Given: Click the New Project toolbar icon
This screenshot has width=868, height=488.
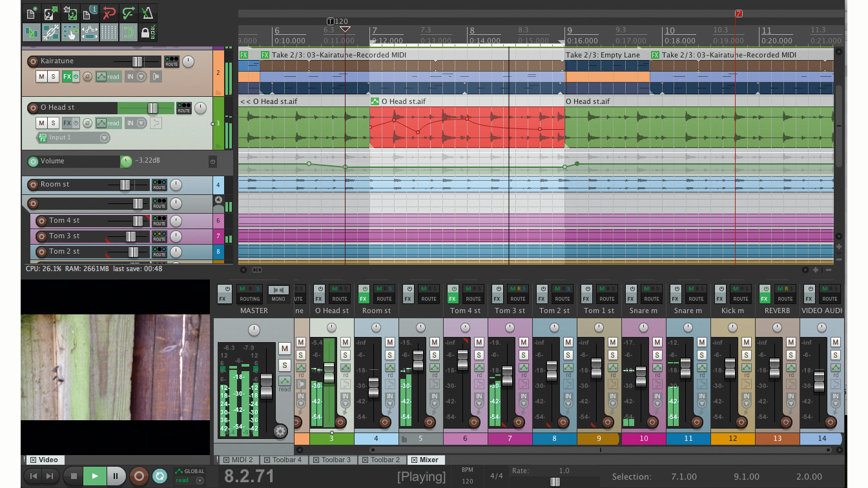Looking at the screenshot, I should (x=31, y=13).
